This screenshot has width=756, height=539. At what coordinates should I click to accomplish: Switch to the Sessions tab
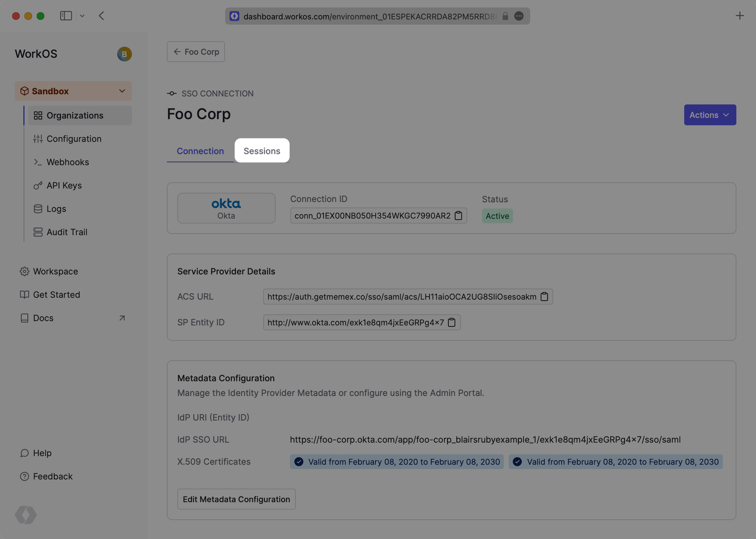(262, 151)
